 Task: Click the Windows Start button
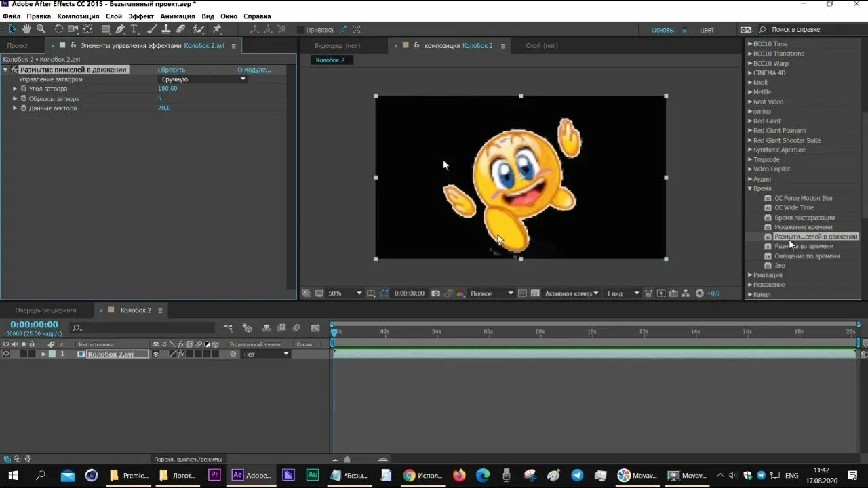[12, 475]
